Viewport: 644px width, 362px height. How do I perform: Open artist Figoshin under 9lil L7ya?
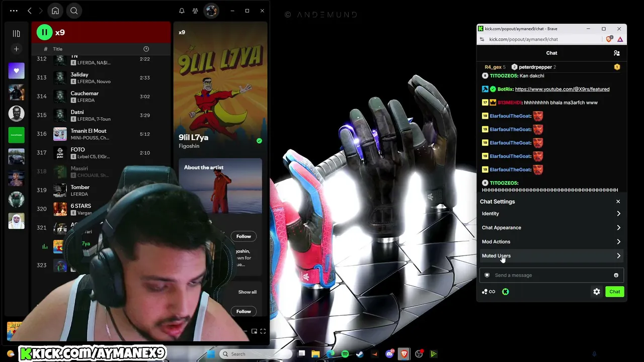tap(189, 146)
